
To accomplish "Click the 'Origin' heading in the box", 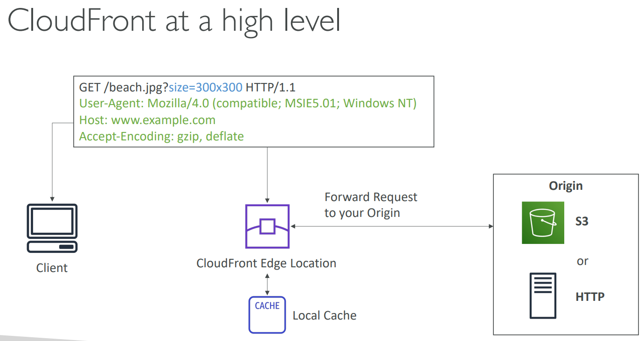I will pyautogui.click(x=566, y=186).
